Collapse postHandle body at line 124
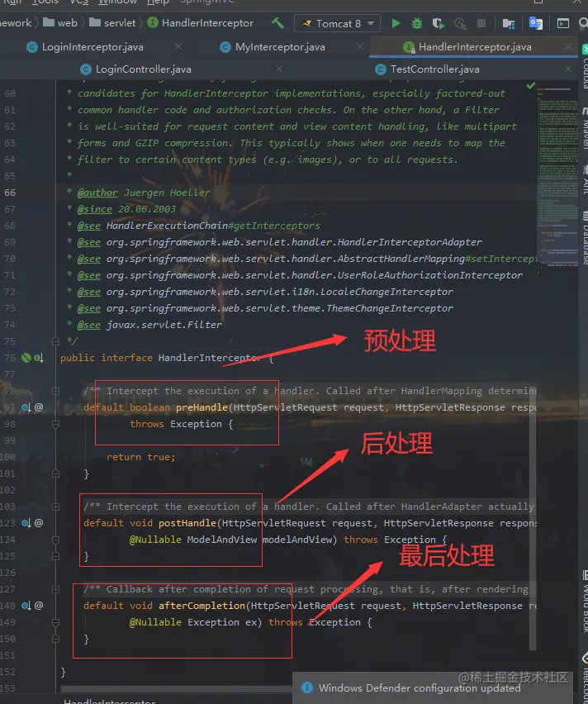The image size is (588, 704). pos(55,540)
